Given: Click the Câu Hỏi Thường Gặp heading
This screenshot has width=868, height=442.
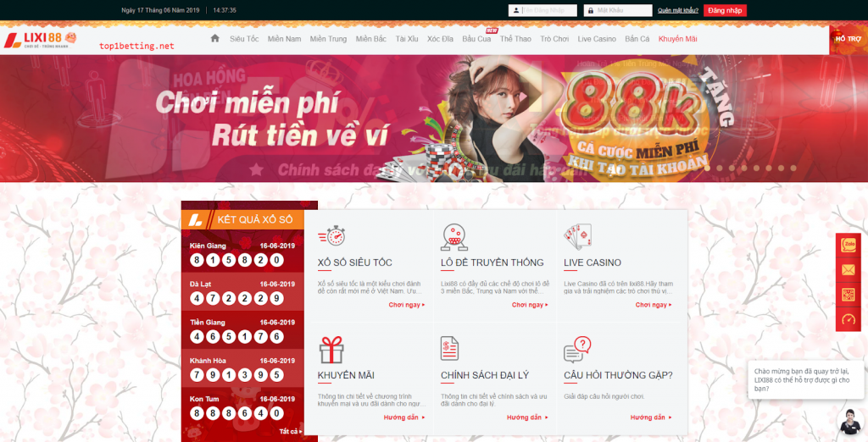Looking at the screenshot, I should (618, 375).
